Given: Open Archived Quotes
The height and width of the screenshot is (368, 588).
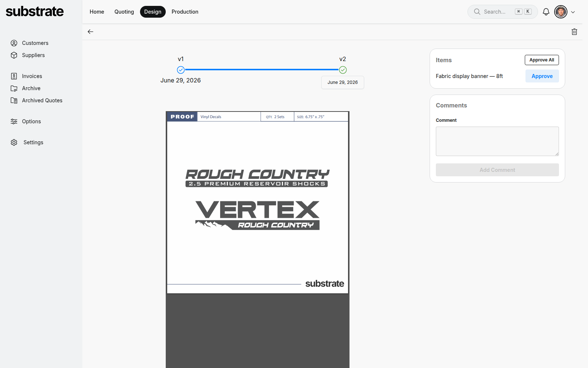Looking at the screenshot, I should click(42, 100).
